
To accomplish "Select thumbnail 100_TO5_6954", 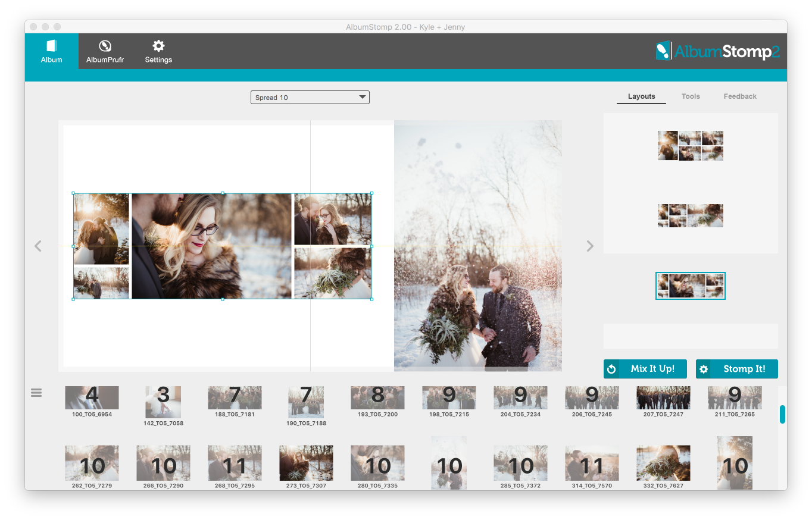I will 92,398.
